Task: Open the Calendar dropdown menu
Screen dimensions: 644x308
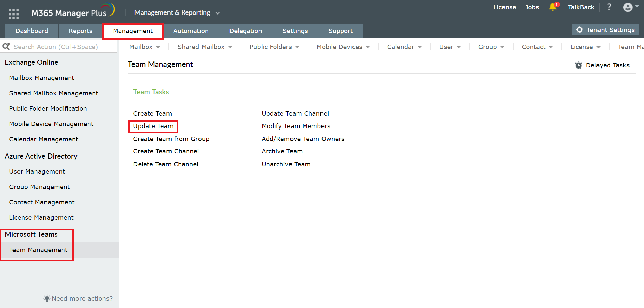Action: 404,47
